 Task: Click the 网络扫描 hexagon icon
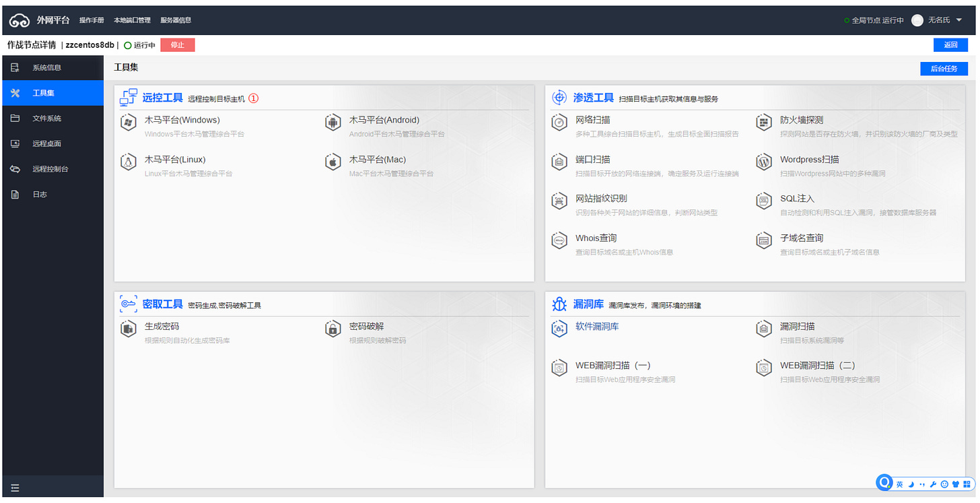click(x=559, y=123)
